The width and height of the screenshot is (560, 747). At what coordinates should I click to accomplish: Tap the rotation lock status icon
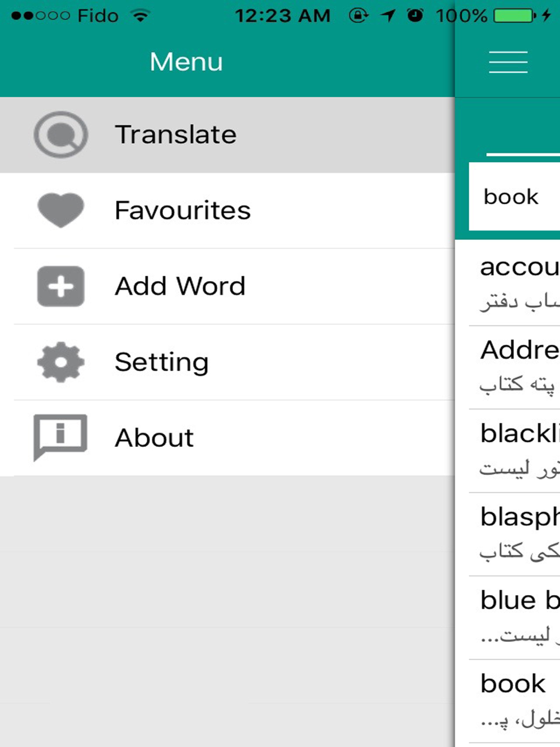[x=358, y=15]
